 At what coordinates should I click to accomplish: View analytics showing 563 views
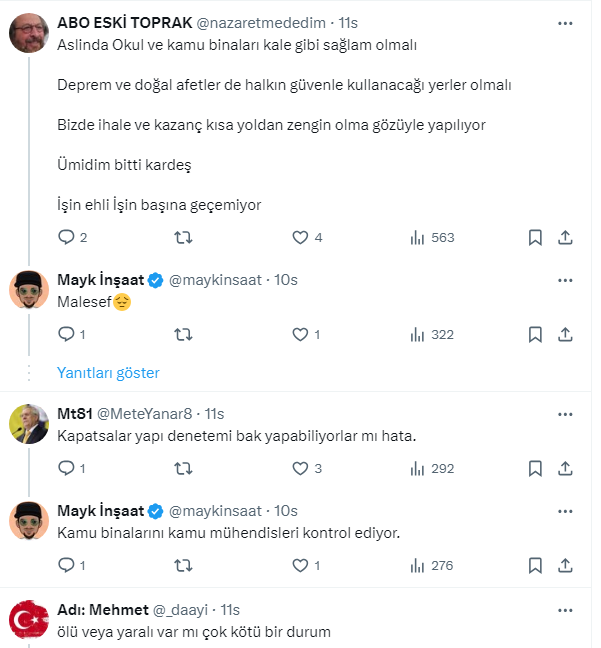[x=432, y=237]
